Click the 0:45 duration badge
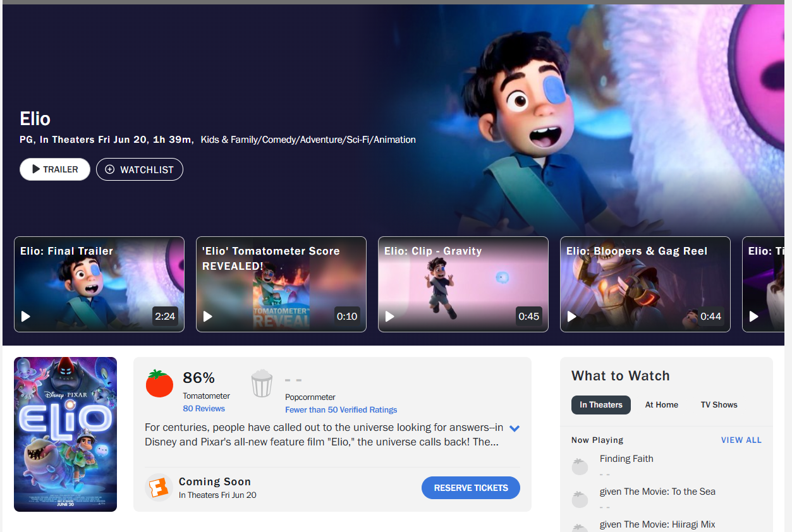Image resolution: width=792 pixels, height=532 pixels. point(529,316)
